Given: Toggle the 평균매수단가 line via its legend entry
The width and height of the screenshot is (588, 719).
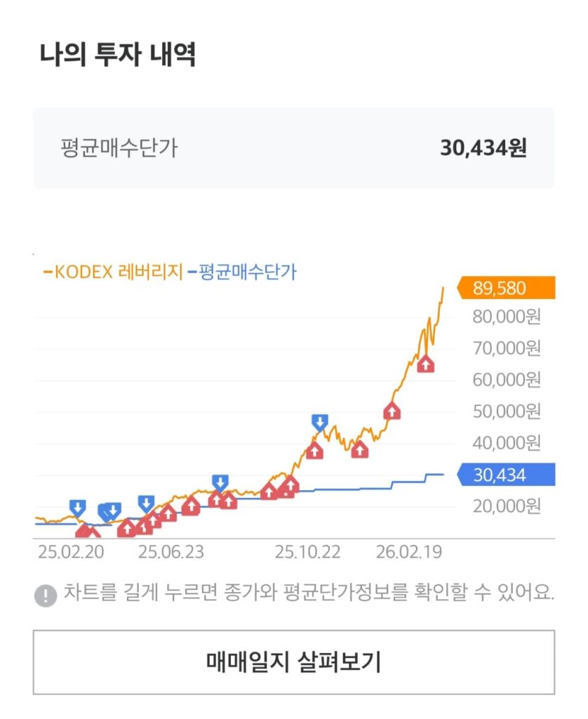Looking at the screenshot, I should 246,272.
